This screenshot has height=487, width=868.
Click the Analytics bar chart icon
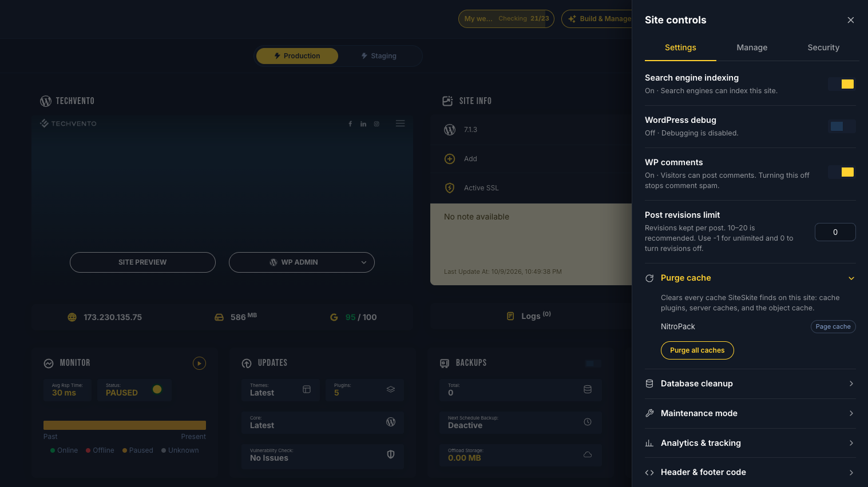649,443
